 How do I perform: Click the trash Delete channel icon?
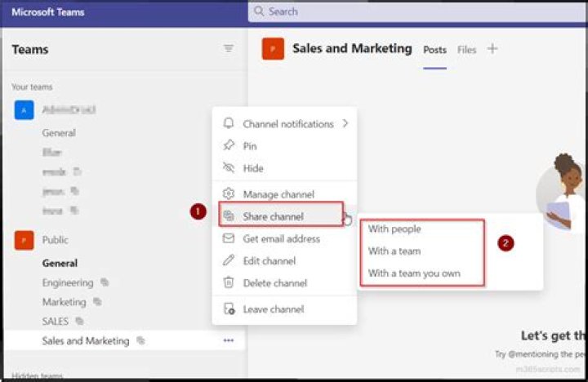229,282
